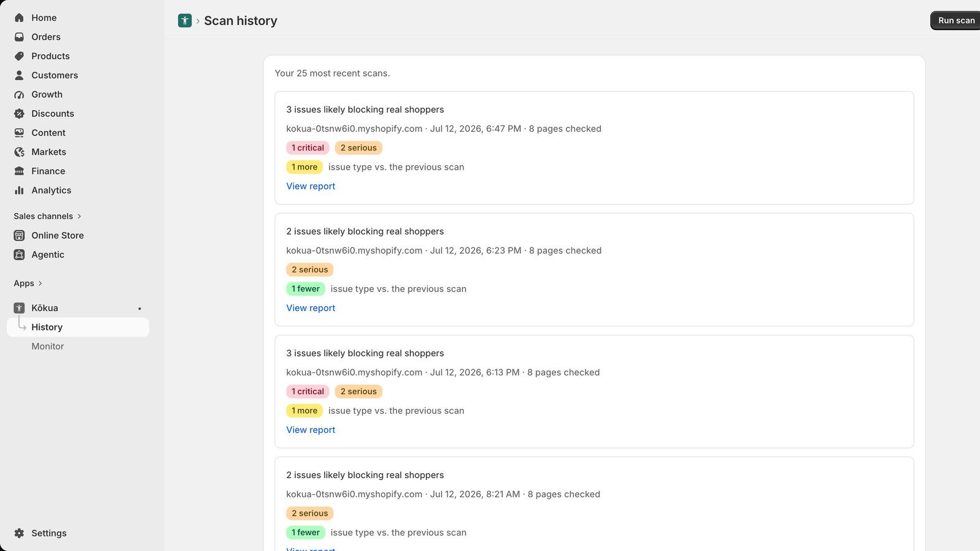980x551 pixels.
Task: Click the Agentic channel icon
Action: point(19,255)
